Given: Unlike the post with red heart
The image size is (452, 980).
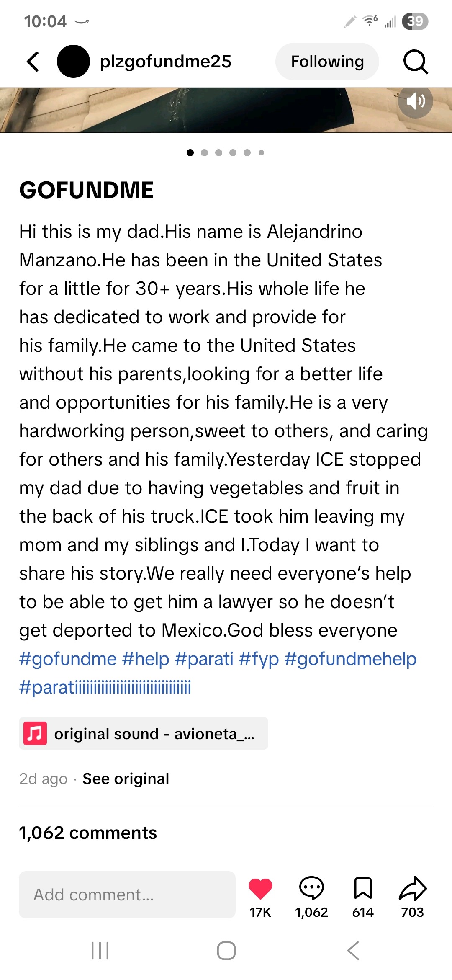Looking at the screenshot, I should [x=260, y=888].
